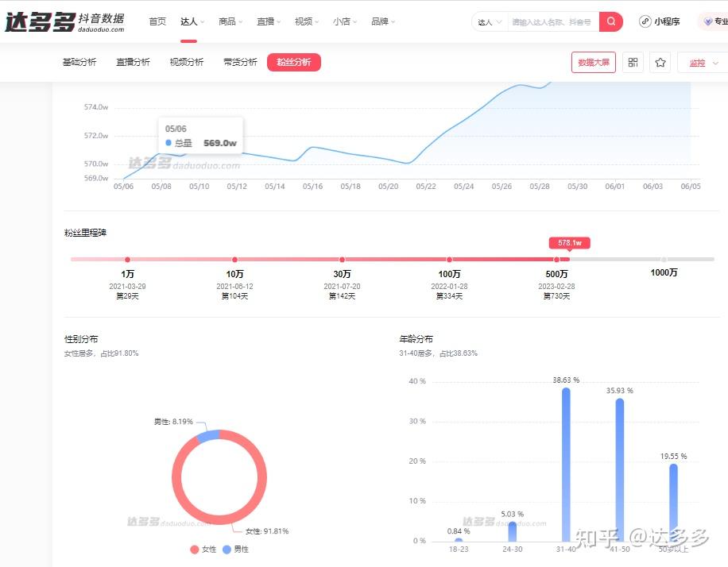Open the 数据大屏 button
The image size is (728, 567).
pyautogui.click(x=594, y=62)
